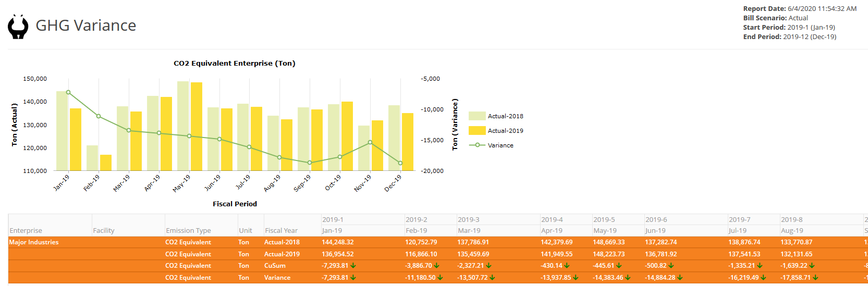Viewport: 868px width, 286px height.
Task: Click the down arrow after -14,383.46
Action: pos(628,278)
